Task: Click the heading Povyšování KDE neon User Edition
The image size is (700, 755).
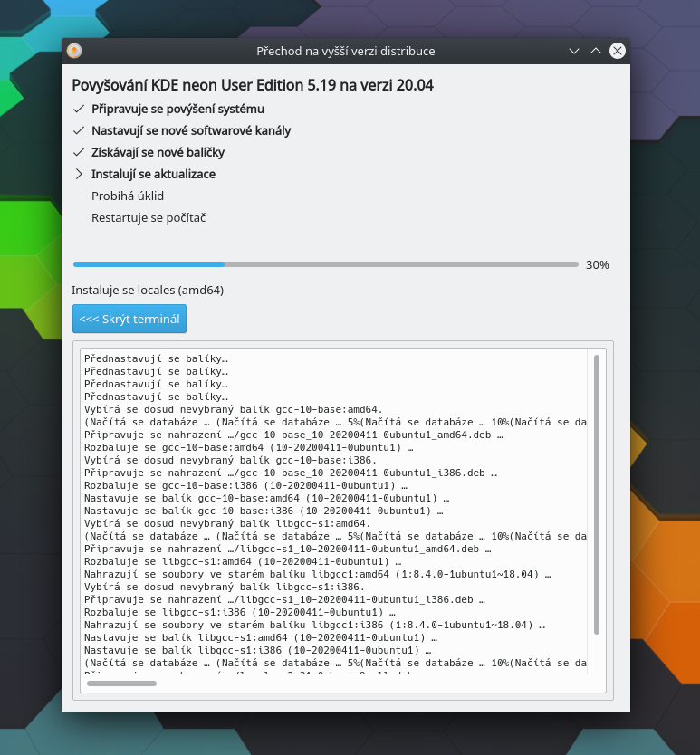Action: (x=253, y=85)
